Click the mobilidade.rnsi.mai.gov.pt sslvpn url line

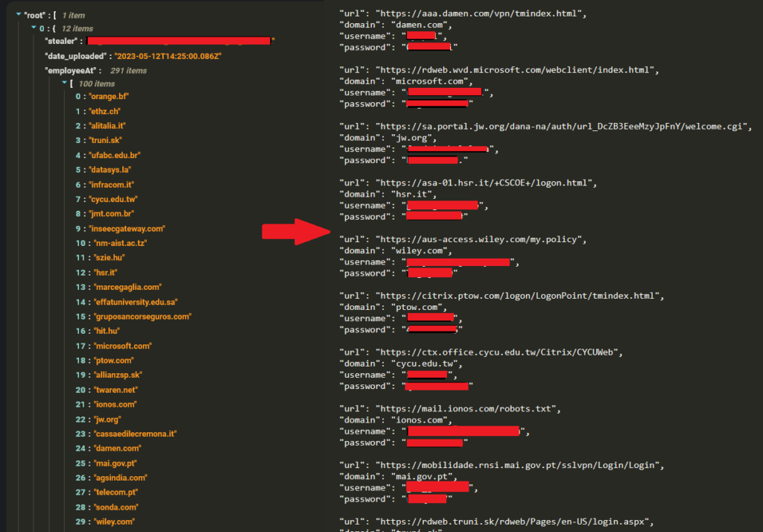(501, 466)
